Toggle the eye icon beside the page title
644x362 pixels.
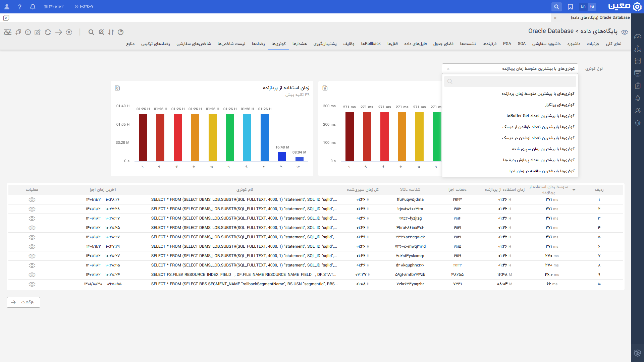pyautogui.click(x=625, y=32)
